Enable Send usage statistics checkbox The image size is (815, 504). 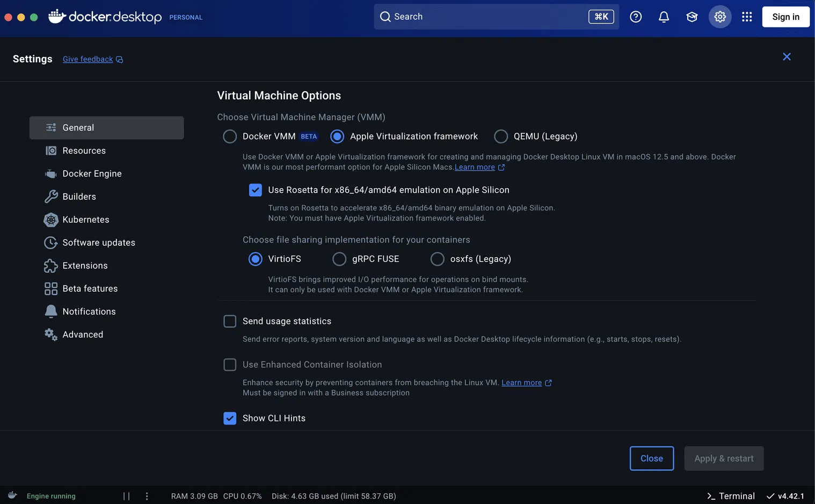(230, 322)
